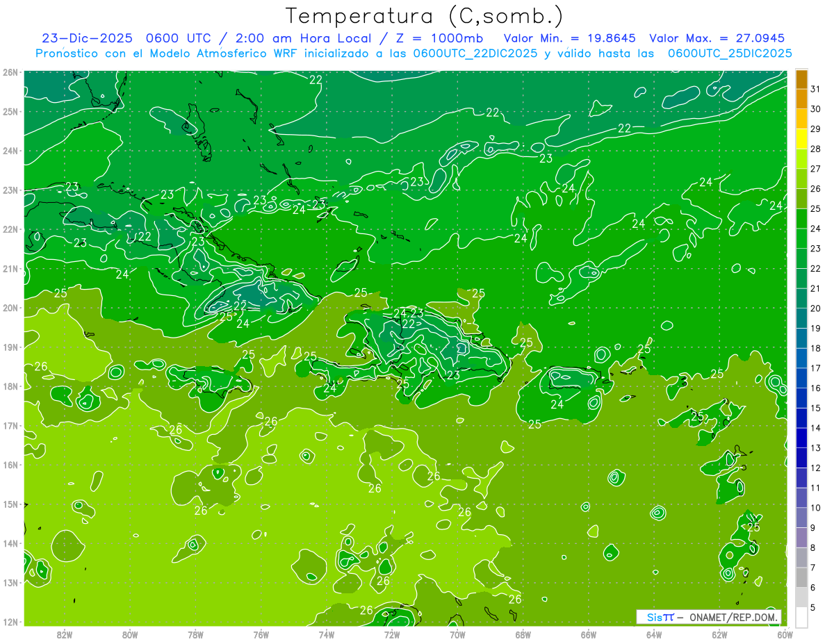Click the '74W' longitude axis label
This screenshot has width=834, height=644.
pos(327,634)
